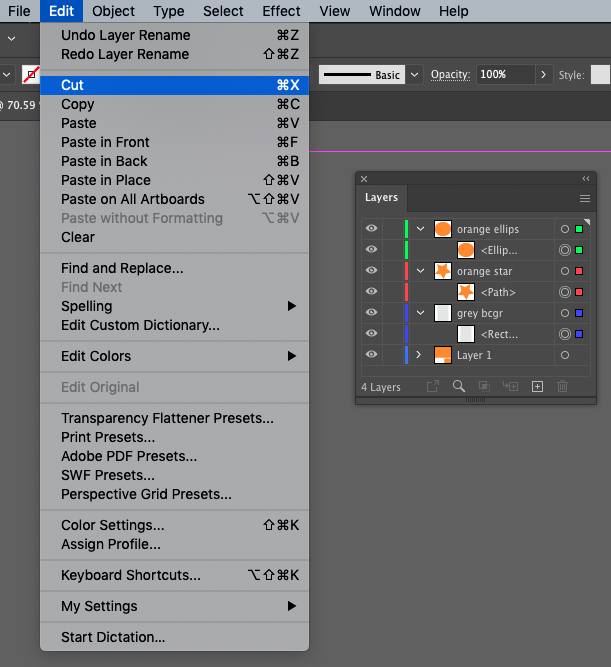611x667 pixels.
Task: Click the target circle for orange star layer
Action: (x=565, y=271)
